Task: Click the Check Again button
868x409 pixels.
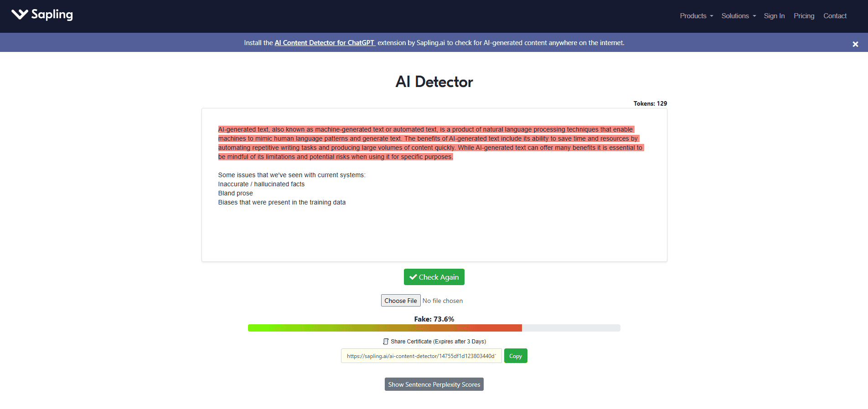Action: coord(434,277)
